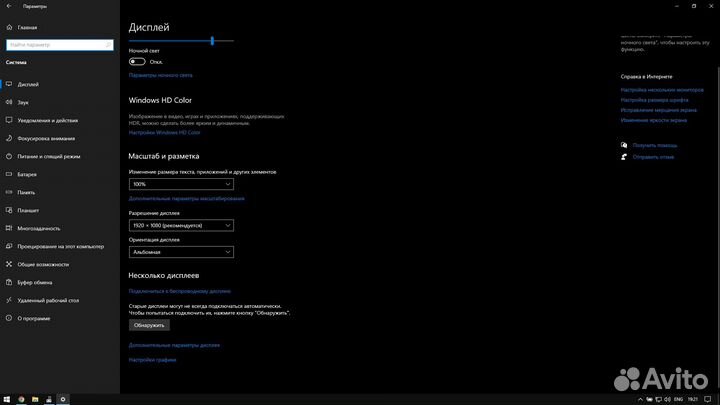Viewport: 720px width, 405px height.
Task: Click the О программе info icon
Action: click(9, 318)
